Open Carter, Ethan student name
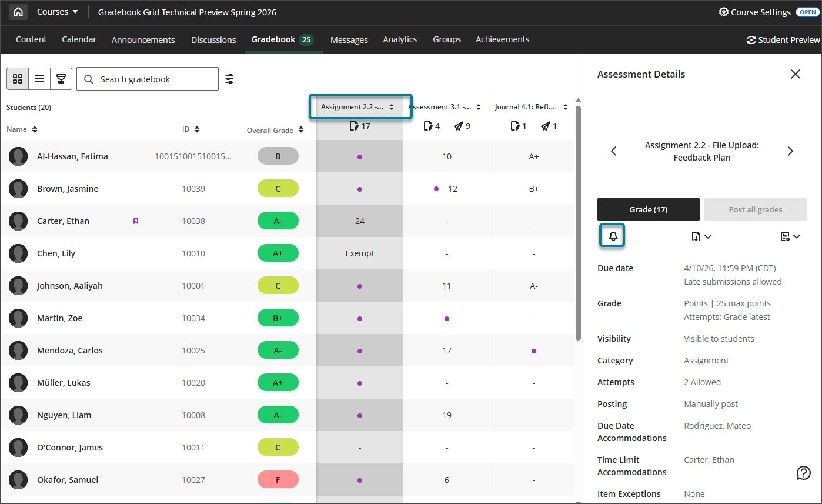Viewport: 822px width, 504px height. pyautogui.click(x=64, y=221)
